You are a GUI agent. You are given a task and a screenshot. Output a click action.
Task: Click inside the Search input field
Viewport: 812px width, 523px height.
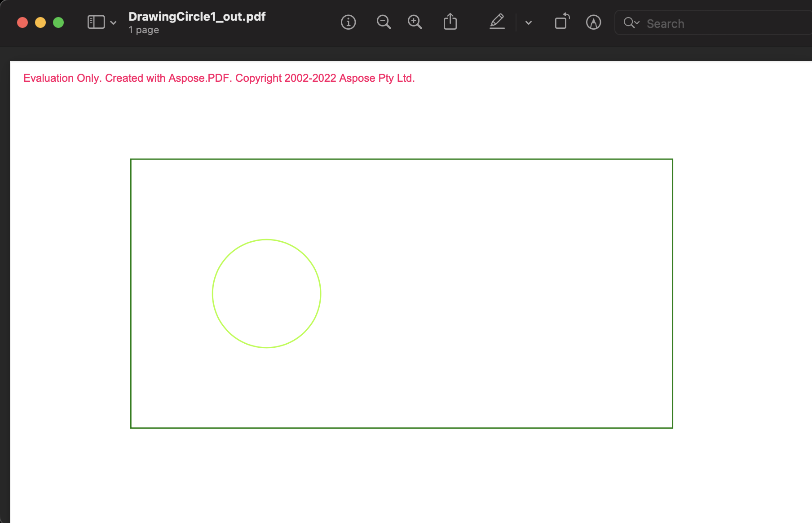696,23
